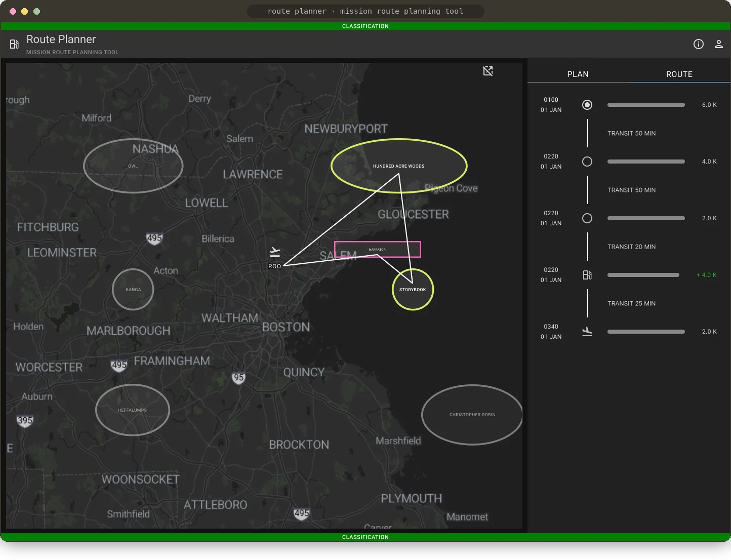Select the STORYBOOK circle zone on map
The height and width of the screenshot is (560, 731).
tap(413, 290)
